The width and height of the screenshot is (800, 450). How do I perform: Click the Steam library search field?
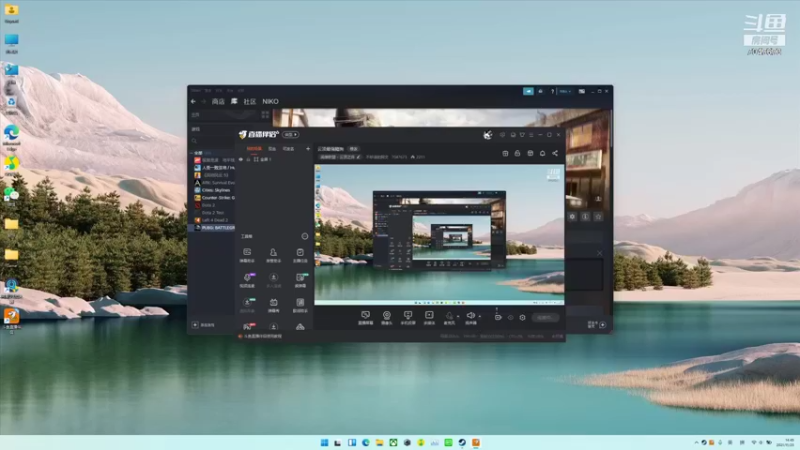(x=213, y=141)
